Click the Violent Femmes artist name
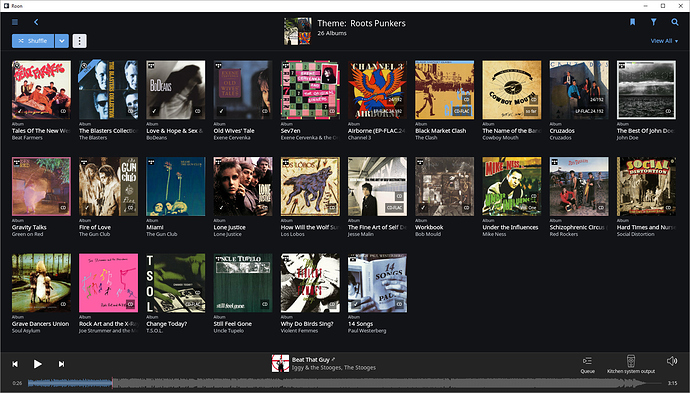 pos(299,331)
